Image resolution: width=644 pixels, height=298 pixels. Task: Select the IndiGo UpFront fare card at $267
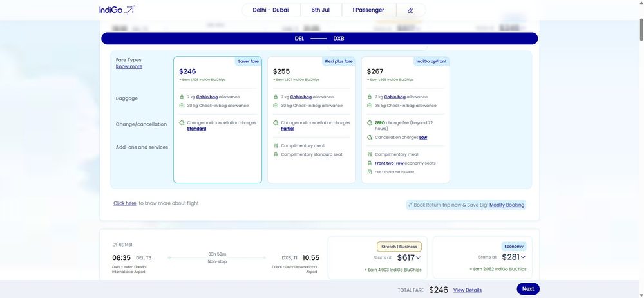click(405, 120)
